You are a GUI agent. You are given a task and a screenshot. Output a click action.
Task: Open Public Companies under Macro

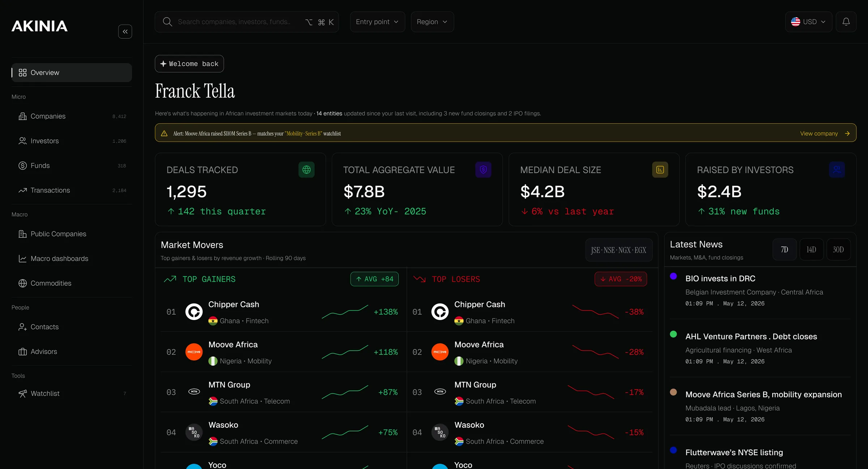[x=72, y=234]
